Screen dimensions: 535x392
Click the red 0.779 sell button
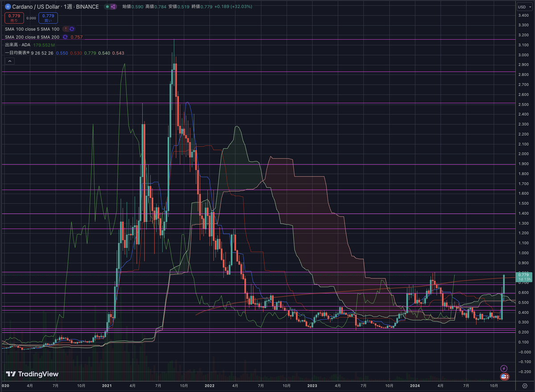(x=13, y=18)
